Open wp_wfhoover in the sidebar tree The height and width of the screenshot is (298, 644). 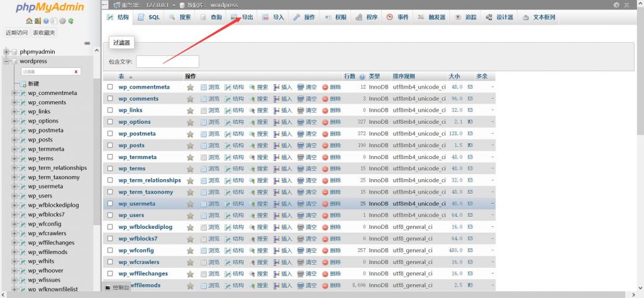(x=45, y=271)
